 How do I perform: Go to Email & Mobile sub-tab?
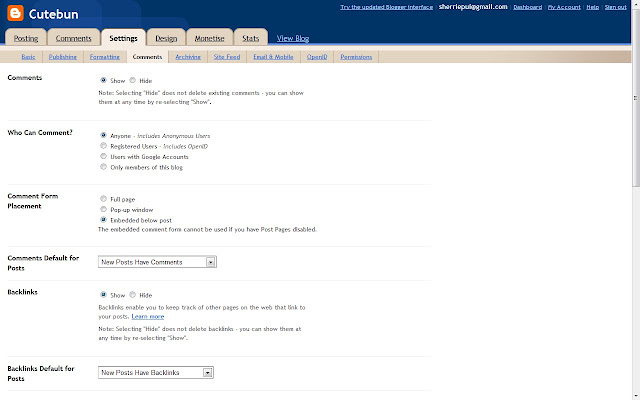(x=273, y=57)
